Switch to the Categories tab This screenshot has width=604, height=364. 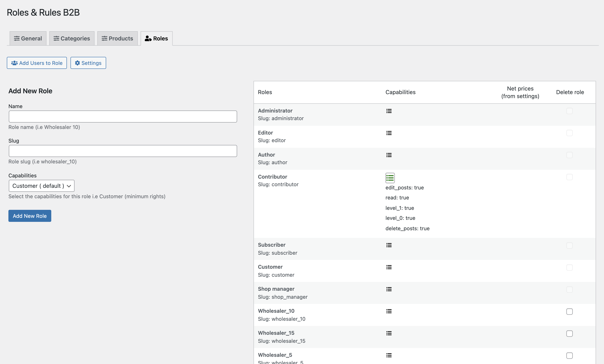[x=72, y=38]
